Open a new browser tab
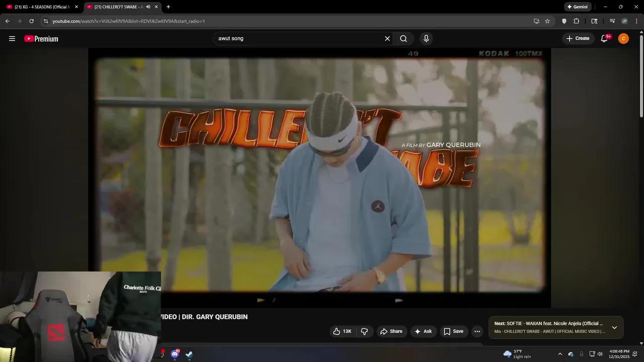Image resolution: width=644 pixels, height=362 pixels. click(x=168, y=7)
